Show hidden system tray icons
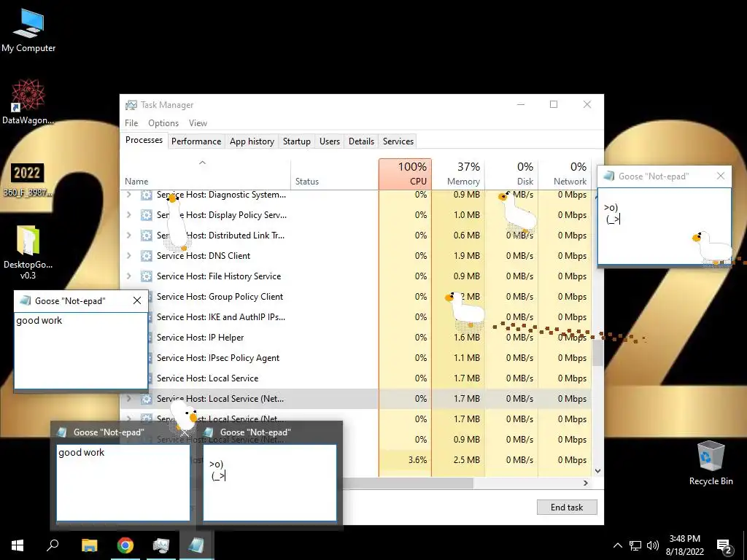The width and height of the screenshot is (747, 560). [617, 545]
